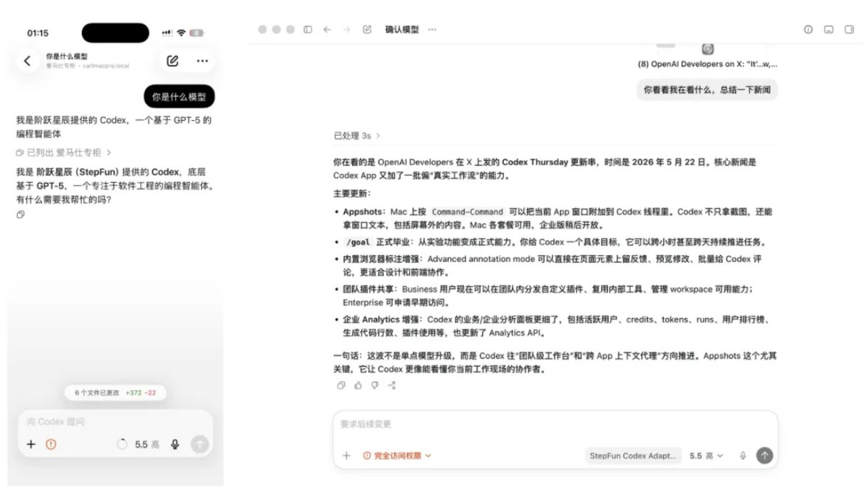This screenshot has height=503, width=868.
Task: Click the 确认模型 thread title
Action: [402, 30]
